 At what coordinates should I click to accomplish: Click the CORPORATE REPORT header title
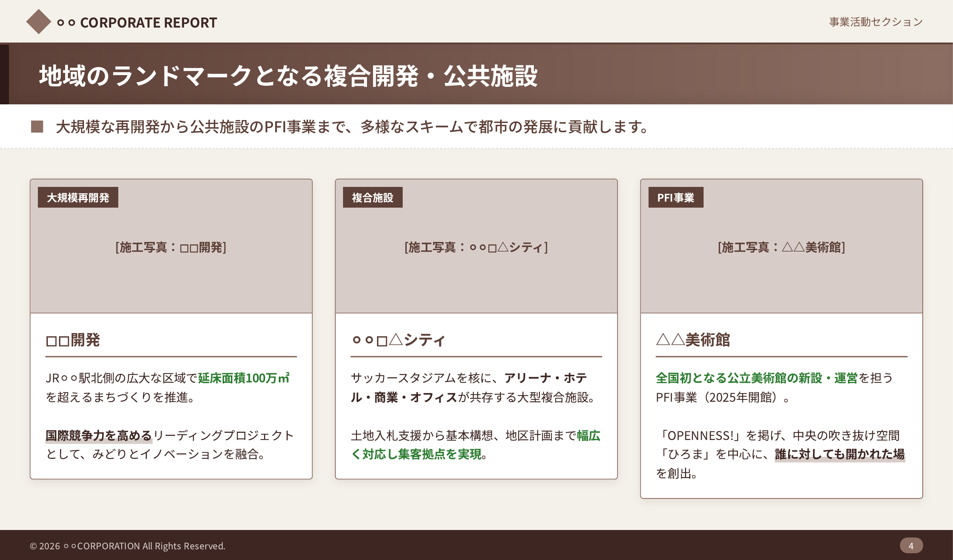(148, 23)
